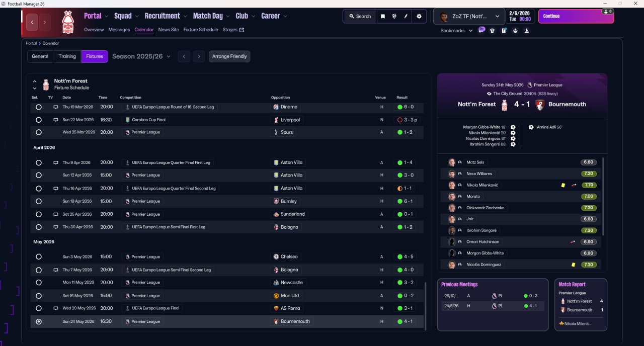The height and width of the screenshot is (346, 644).
Task: Open the News Site sub-tab
Action: point(169,30)
